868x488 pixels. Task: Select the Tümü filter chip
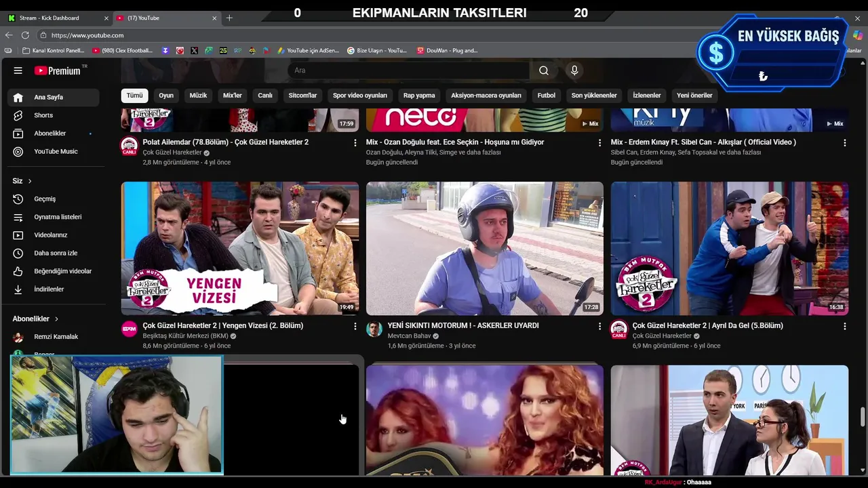[x=135, y=96]
